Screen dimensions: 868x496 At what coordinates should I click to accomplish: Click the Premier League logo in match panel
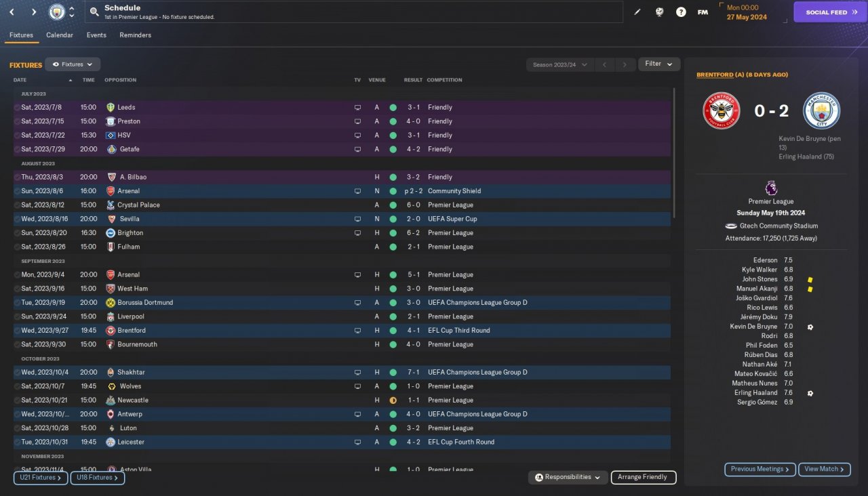click(771, 188)
